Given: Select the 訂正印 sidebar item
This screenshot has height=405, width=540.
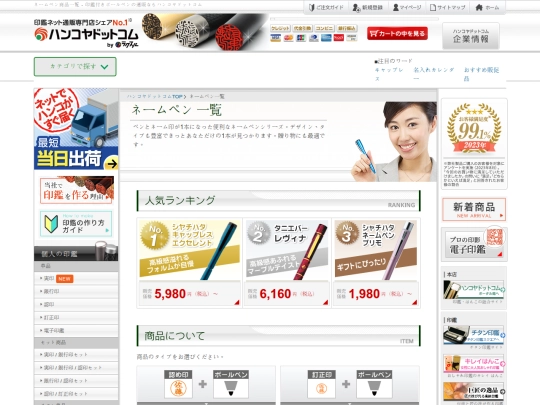Looking at the screenshot, I should (x=76, y=318).
